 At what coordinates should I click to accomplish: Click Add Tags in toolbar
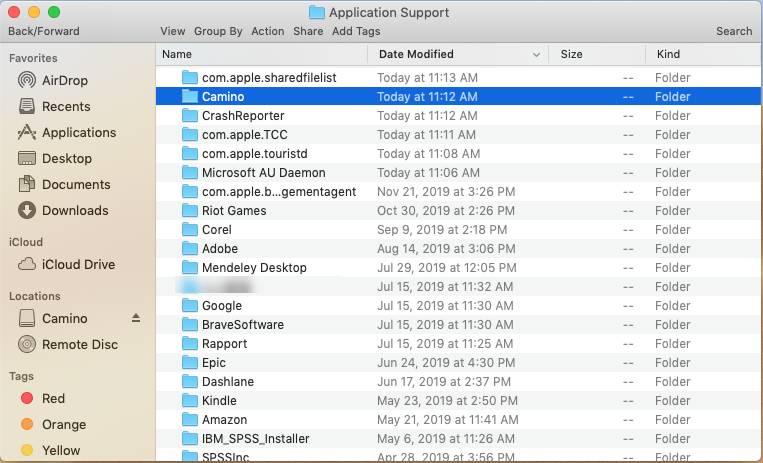pyautogui.click(x=356, y=31)
